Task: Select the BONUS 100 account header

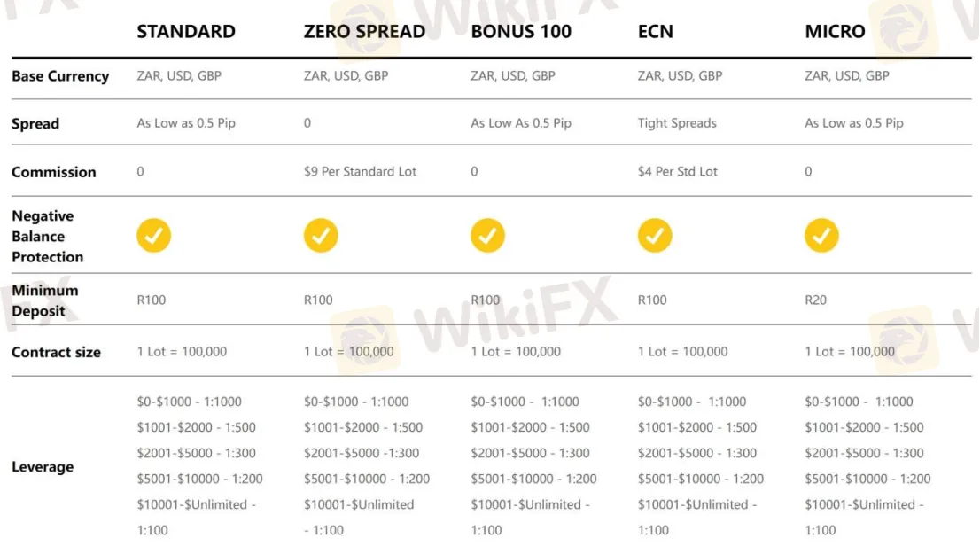Action: click(x=521, y=32)
